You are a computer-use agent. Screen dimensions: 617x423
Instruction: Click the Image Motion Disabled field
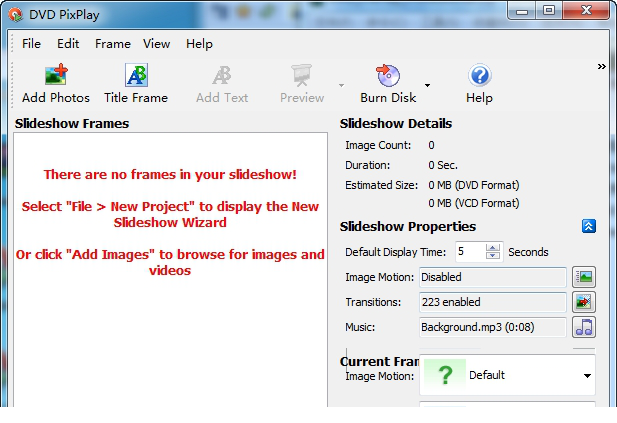click(x=493, y=277)
